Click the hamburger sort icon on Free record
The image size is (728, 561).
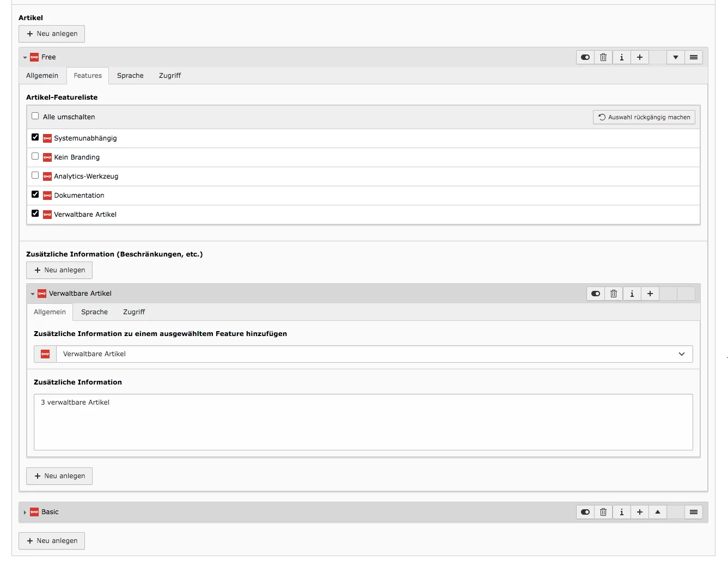(x=694, y=57)
